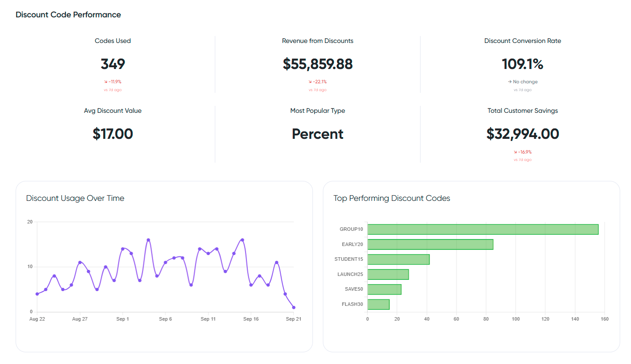Click the Revenue from Discounts amount
This screenshot has width=631, height=364.
(318, 64)
